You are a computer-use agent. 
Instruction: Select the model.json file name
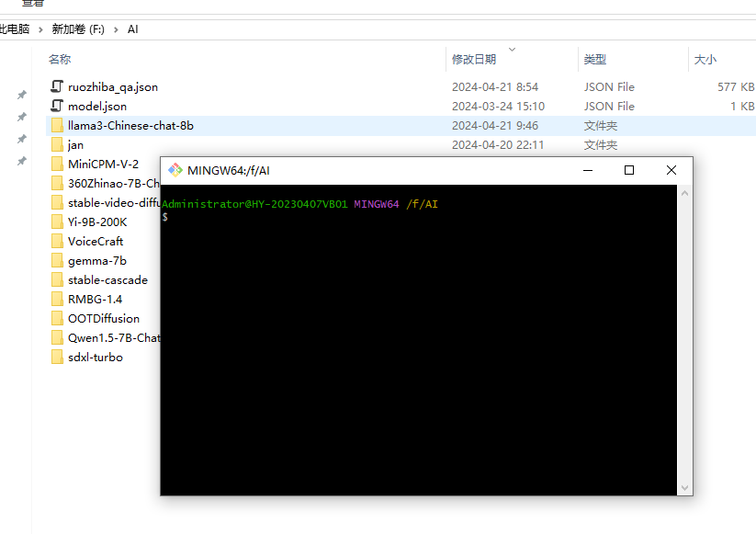97,107
